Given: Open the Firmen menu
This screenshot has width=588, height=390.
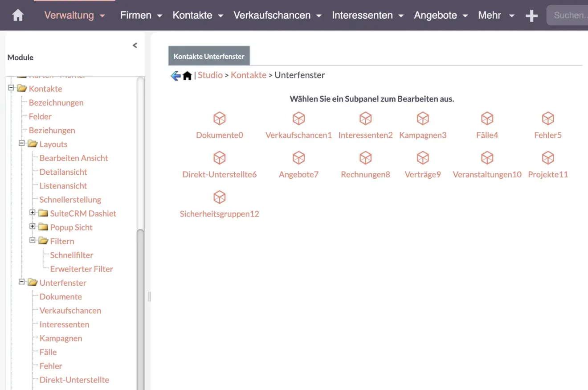Looking at the screenshot, I should 136,15.
